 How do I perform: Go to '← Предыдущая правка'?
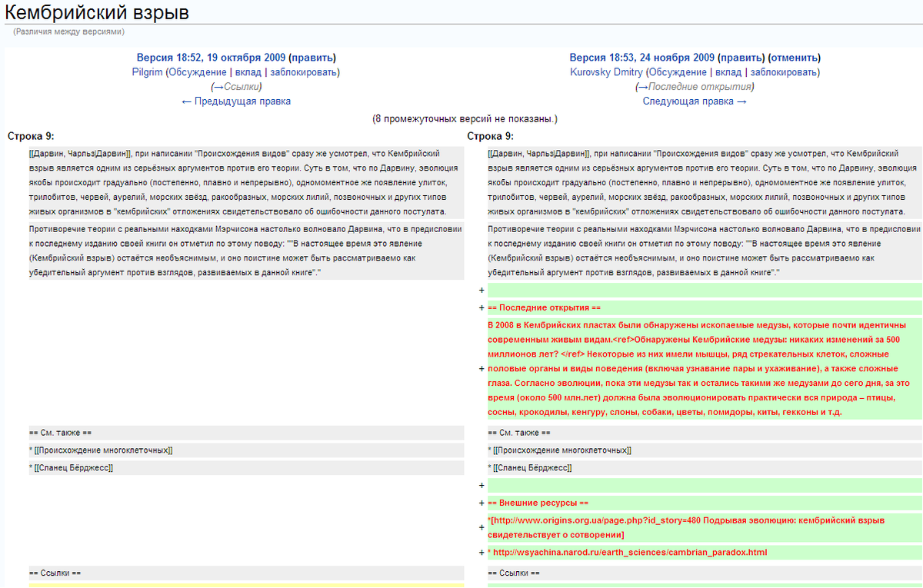[236, 101]
